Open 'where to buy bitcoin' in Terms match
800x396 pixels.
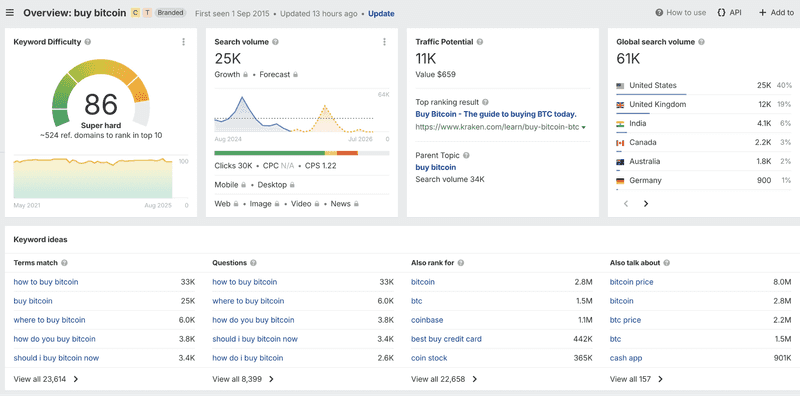pyautogui.click(x=49, y=320)
